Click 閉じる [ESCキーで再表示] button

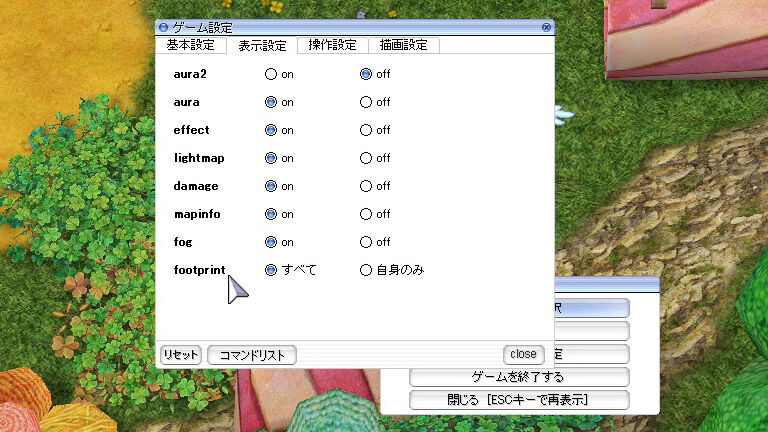pyautogui.click(x=519, y=400)
